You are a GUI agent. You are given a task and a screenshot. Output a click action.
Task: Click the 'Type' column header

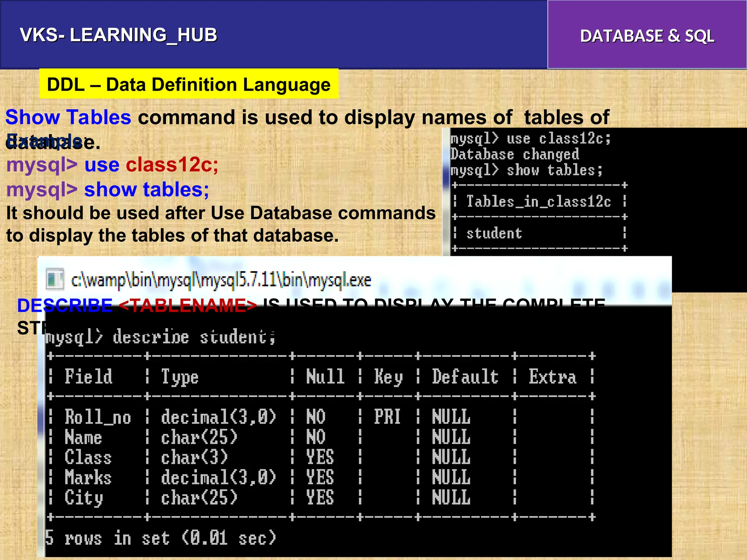pos(180,377)
